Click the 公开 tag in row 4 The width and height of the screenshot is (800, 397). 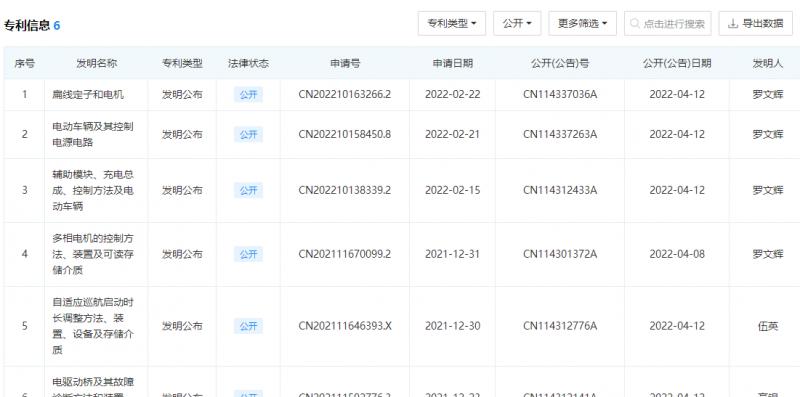248,254
